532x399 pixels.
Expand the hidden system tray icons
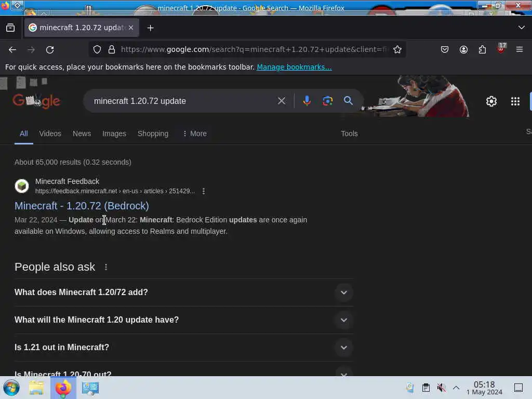click(456, 388)
